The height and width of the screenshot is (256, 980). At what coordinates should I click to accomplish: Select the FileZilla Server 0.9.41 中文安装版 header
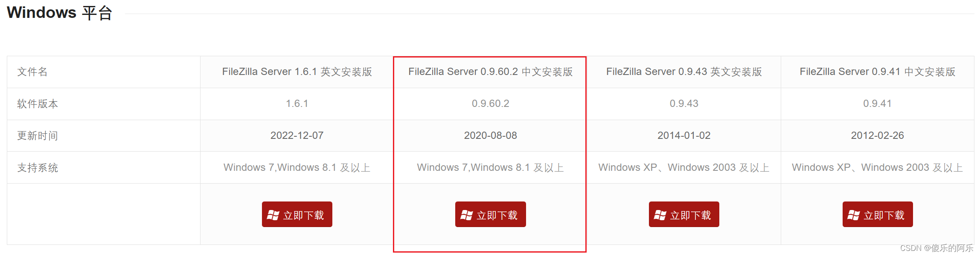coord(878,72)
